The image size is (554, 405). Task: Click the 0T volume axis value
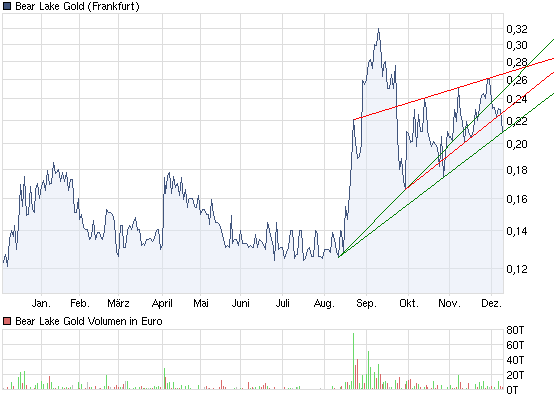(x=512, y=390)
